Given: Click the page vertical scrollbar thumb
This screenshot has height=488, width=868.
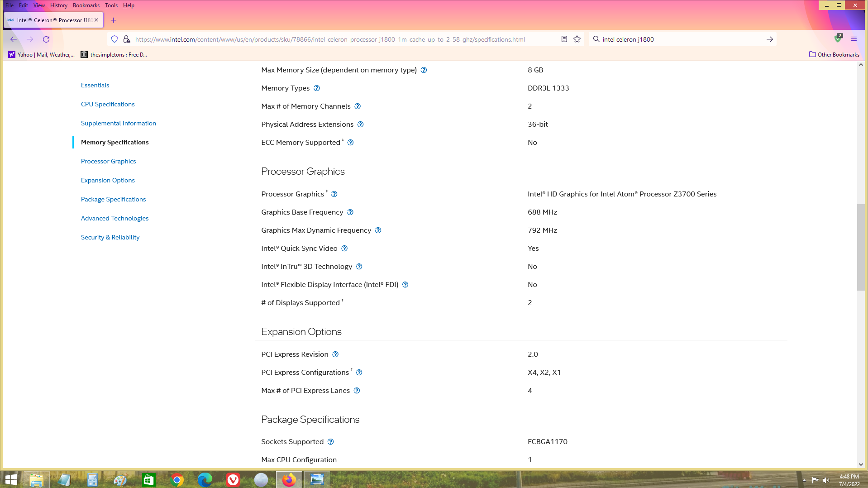Looking at the screenshot, I should (861, 248).
